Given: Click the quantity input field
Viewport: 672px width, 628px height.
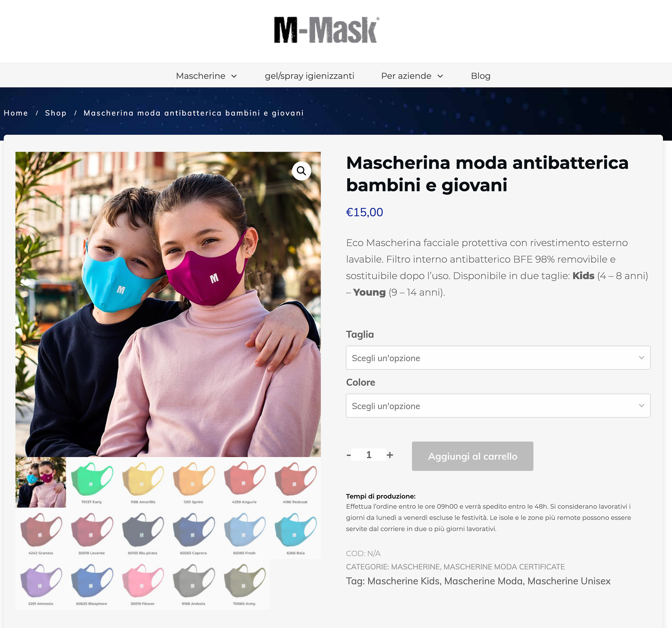Looking at the screenshot, I should [369, 455].
